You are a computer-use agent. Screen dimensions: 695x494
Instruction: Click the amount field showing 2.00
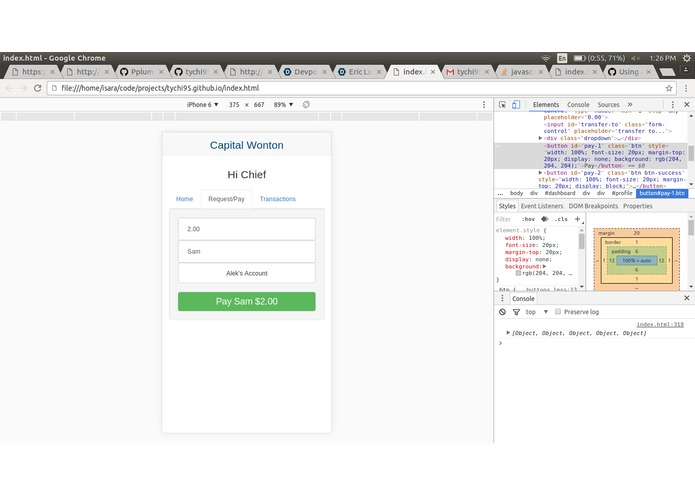pos(247,229)
